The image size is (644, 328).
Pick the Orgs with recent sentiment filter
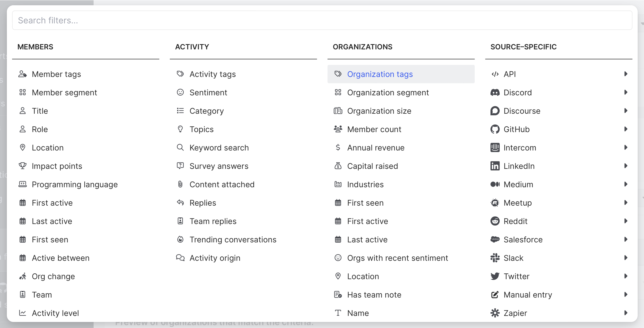click(x=397, y=258)
